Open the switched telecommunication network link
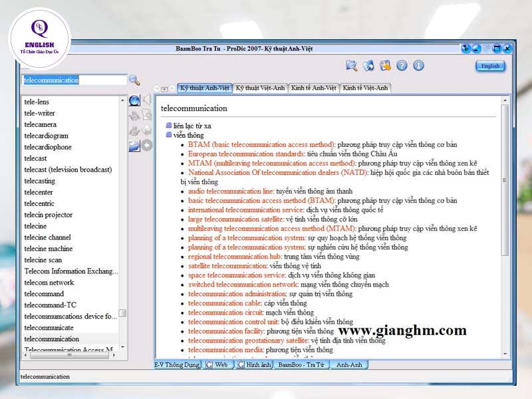The height and width of the screenshot is (399, 532). point(243,285)
